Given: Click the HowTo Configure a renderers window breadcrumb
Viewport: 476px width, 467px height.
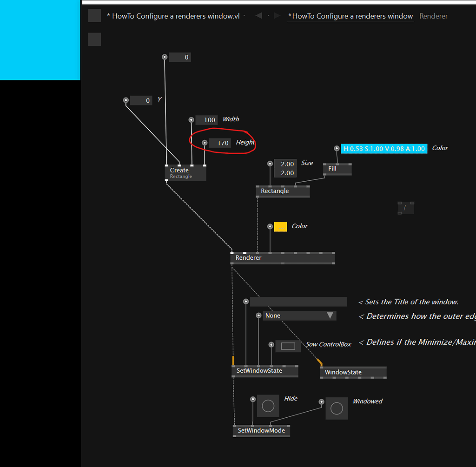Looking at the screenshot, I should (350, 16).
